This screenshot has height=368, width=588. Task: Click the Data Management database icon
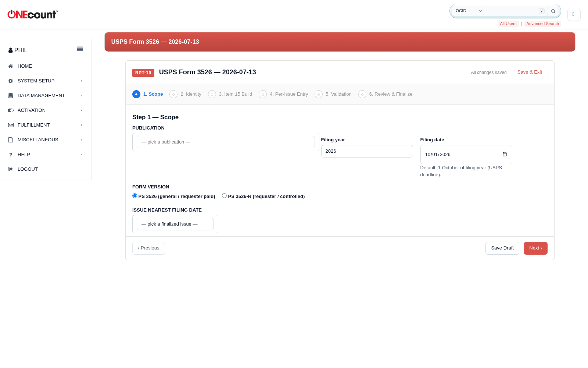tap(11, 96)
